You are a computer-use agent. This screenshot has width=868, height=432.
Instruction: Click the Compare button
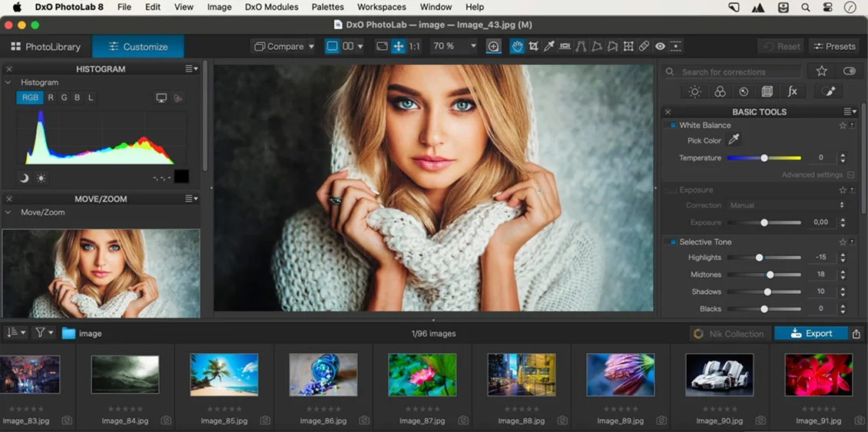click(x=280, y=47)
